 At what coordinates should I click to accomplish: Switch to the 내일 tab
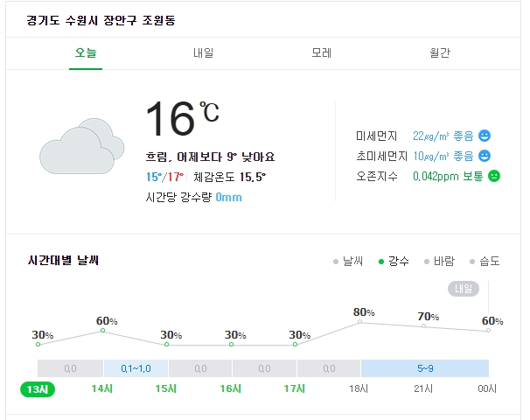204,53
